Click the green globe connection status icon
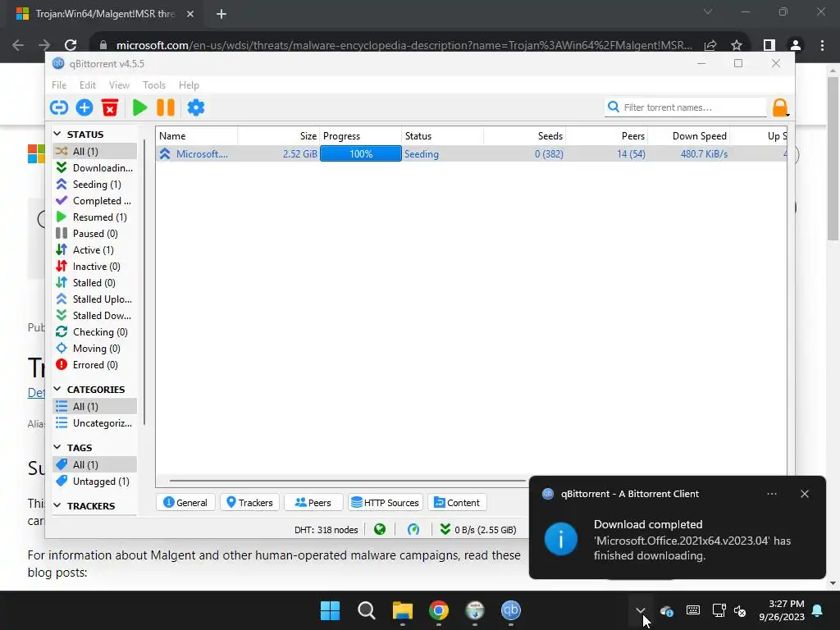 [380, 530]
